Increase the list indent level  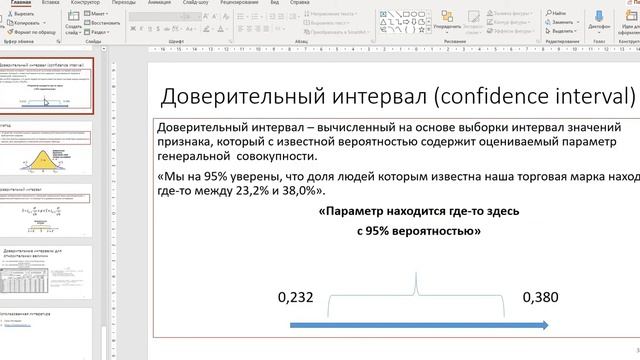281,17
